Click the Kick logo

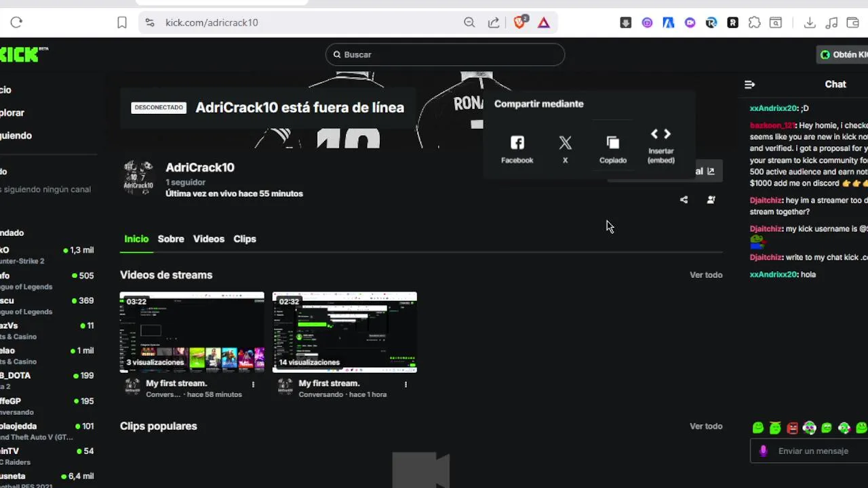coord(23,54)
